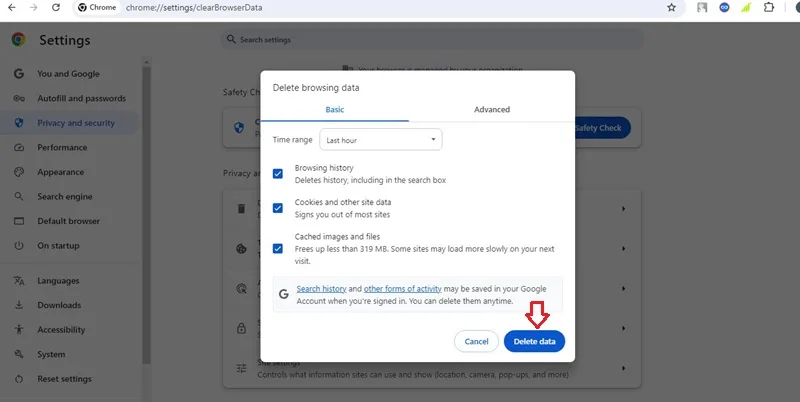800x402 pixels.
Task: Open the Accessibility section
Action: point(61,330)
